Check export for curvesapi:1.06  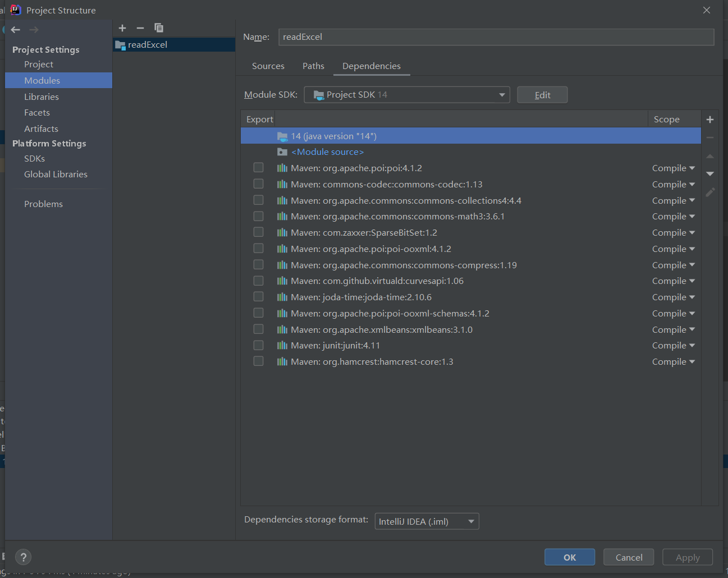click(258, 281)
